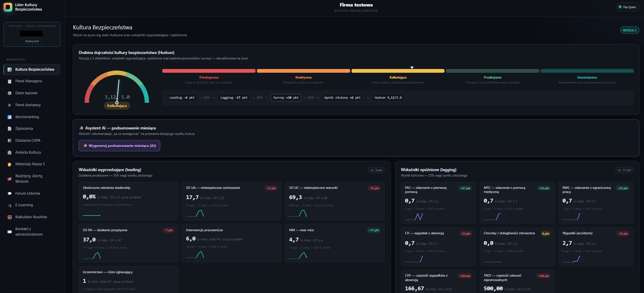The height and width of the screenshot is (293, 644).
Task: Click the Benchmarking chart icon
Action: (10, 117)
